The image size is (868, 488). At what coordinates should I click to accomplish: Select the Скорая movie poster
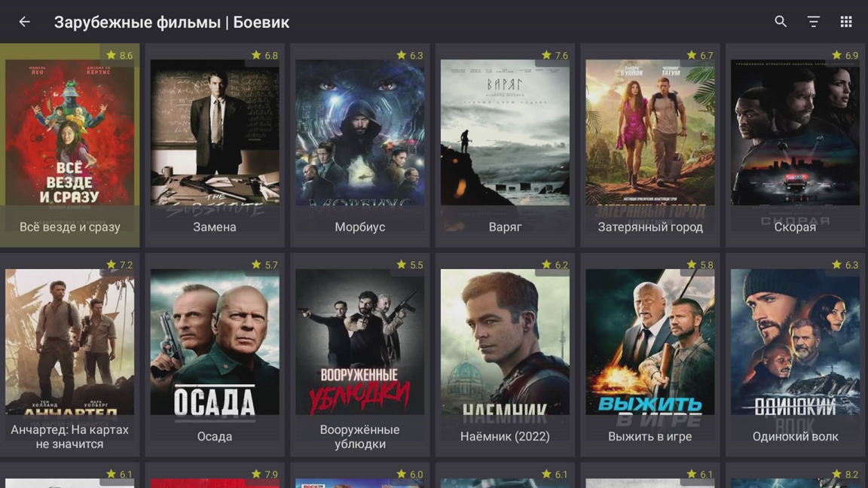pos(795,133)
